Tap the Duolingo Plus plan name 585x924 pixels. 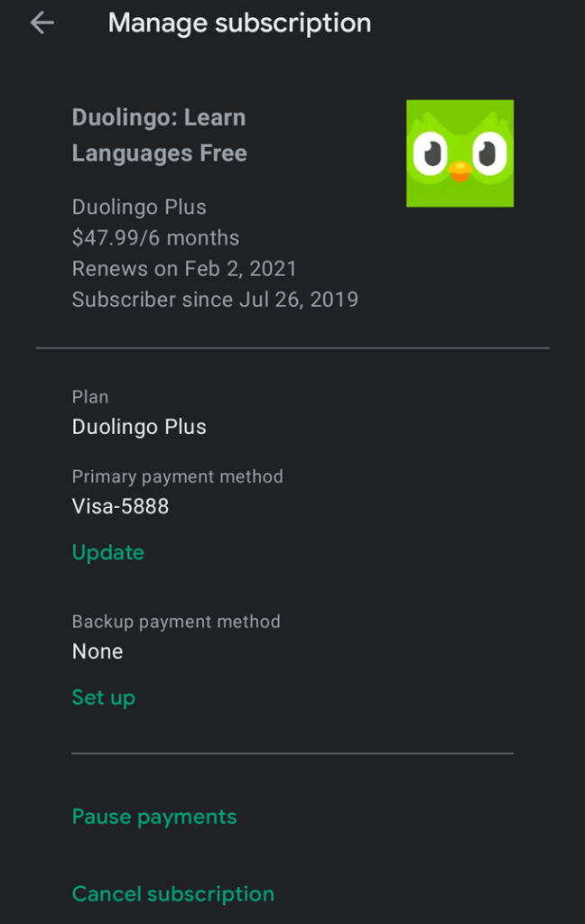click(138, 426)
